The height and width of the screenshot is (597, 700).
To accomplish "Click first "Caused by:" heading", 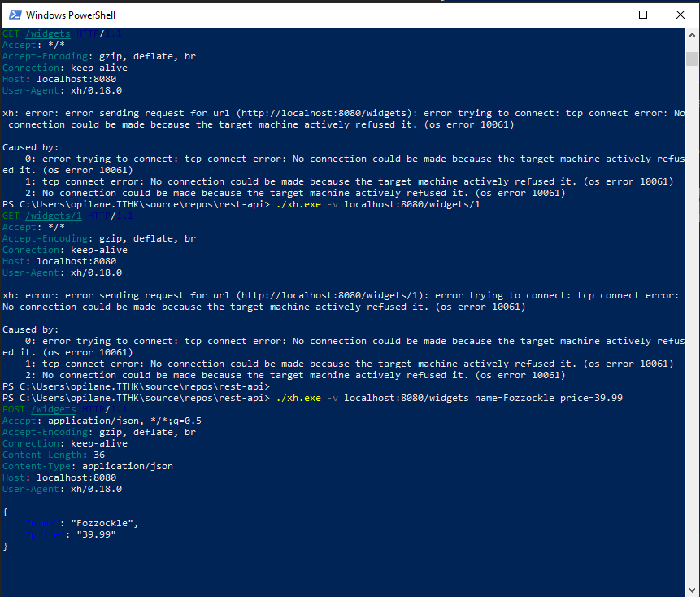I will [30, 147].
